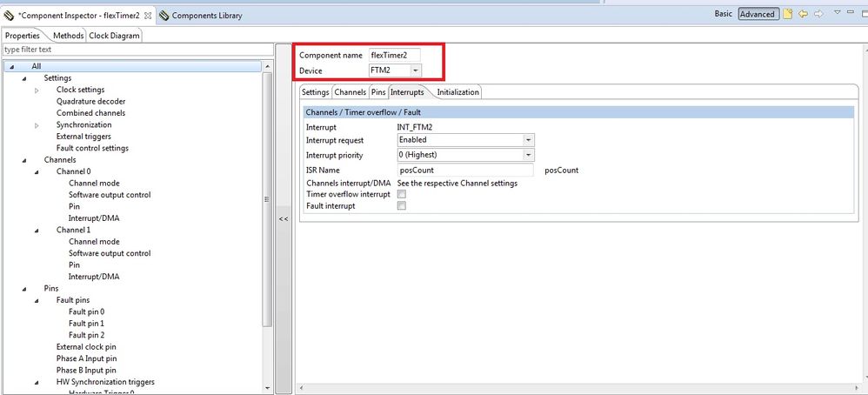Image resolution: width=868 pixels, height=395 pixels.
Task: Select Fault pin 1 tree item
Action: [x=86, y=324]
